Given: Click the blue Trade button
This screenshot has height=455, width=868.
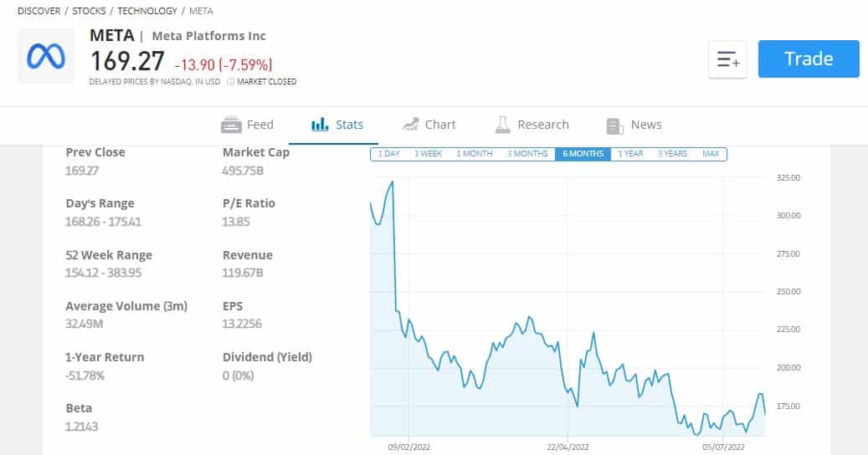Looking at the screenshot, I should [809, 59].
